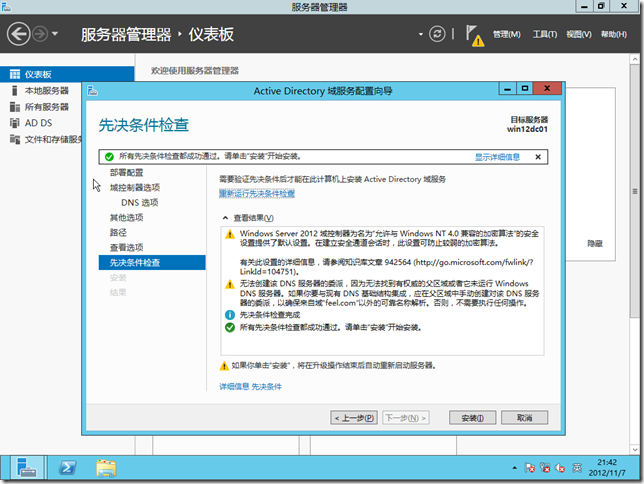Select 仪表板 in the left sidebar
This screenshot has height=484, width=644.
[67, 74]
